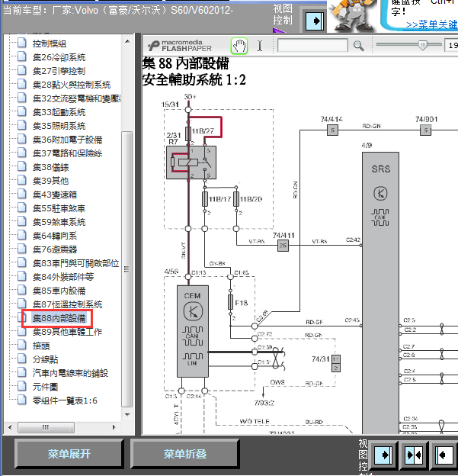Click the tree panel scroll-up arrow

click(x=127, y=41)
